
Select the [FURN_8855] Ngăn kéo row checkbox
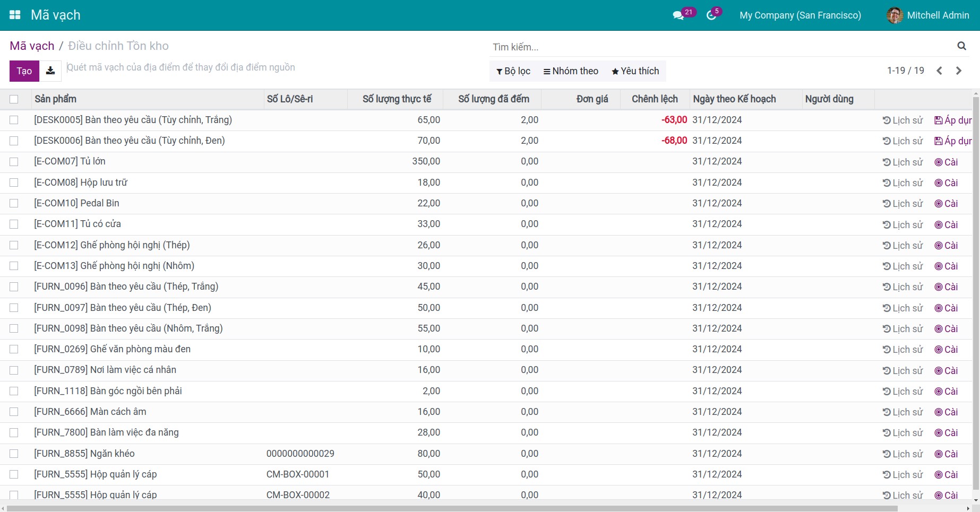14,454
